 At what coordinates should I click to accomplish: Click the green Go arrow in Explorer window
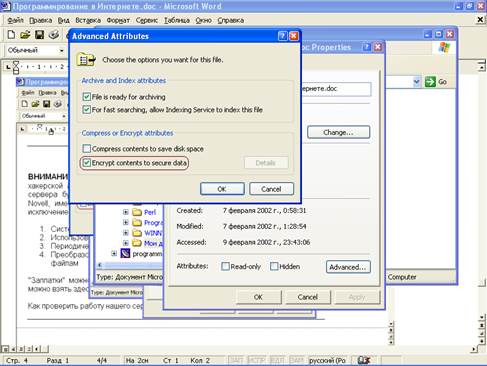pos(430,82)
